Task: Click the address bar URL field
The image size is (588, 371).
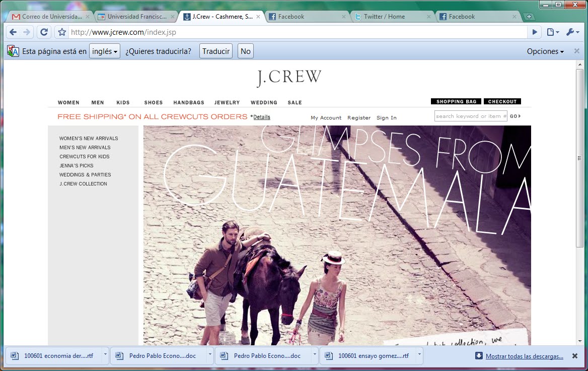Action: tap(298, 32)
